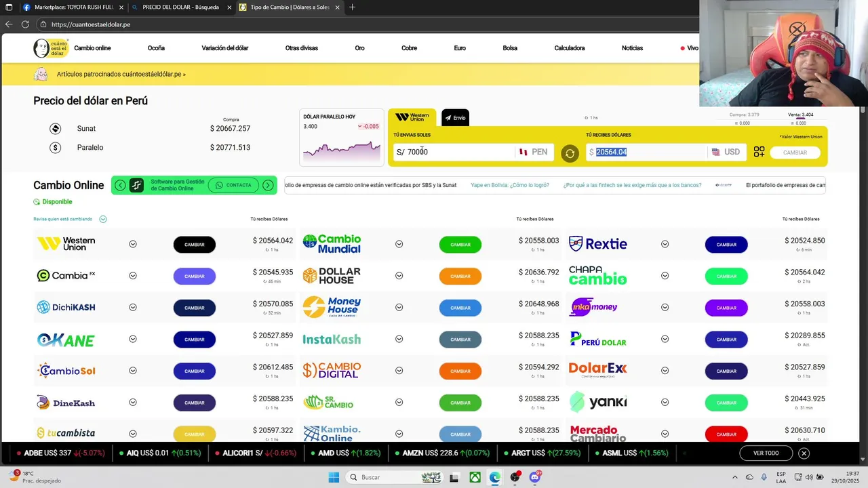The height and width of the screenshot is (488, 868).
Task: Expand the DichiKASH row details
Action: tap(133, 308)
